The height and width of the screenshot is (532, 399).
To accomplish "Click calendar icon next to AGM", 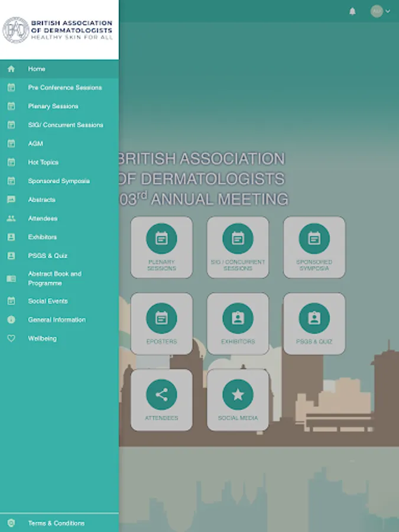I will (11, 144).
